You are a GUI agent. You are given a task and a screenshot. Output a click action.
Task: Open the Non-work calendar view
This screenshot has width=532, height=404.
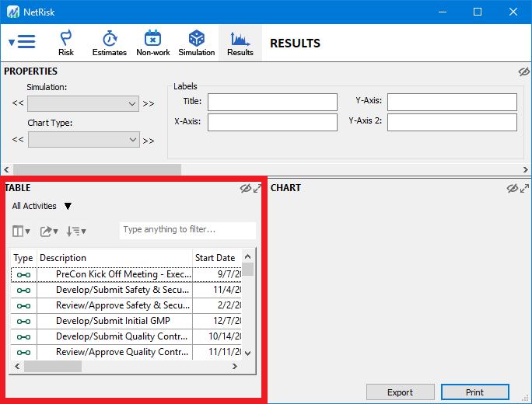point(153,43)
